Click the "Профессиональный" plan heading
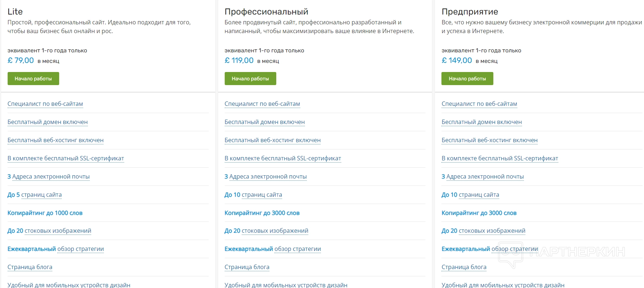644x288 pixels. point(266,12)
